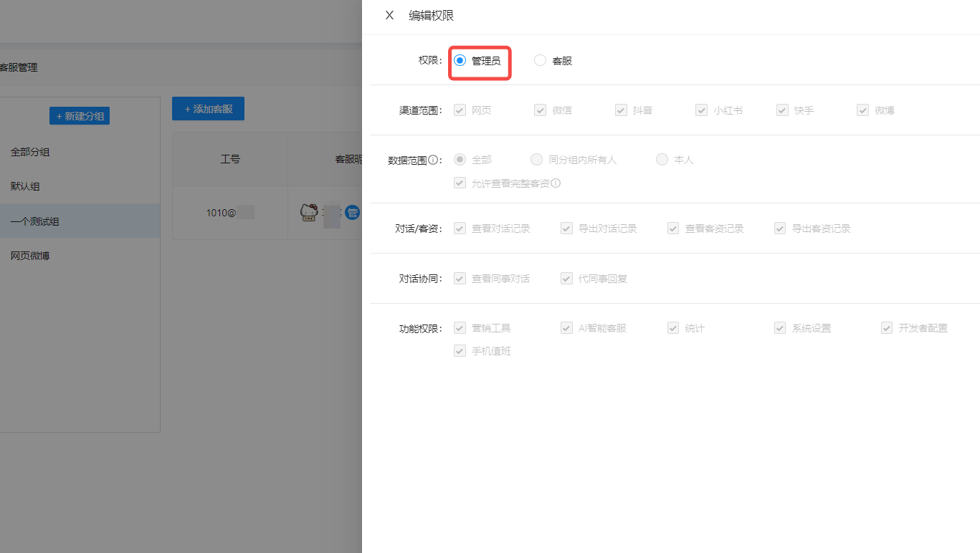Click the blue "管" admin badge icon
Viewport: 980px width, 553px height.
tap(353, 212)
